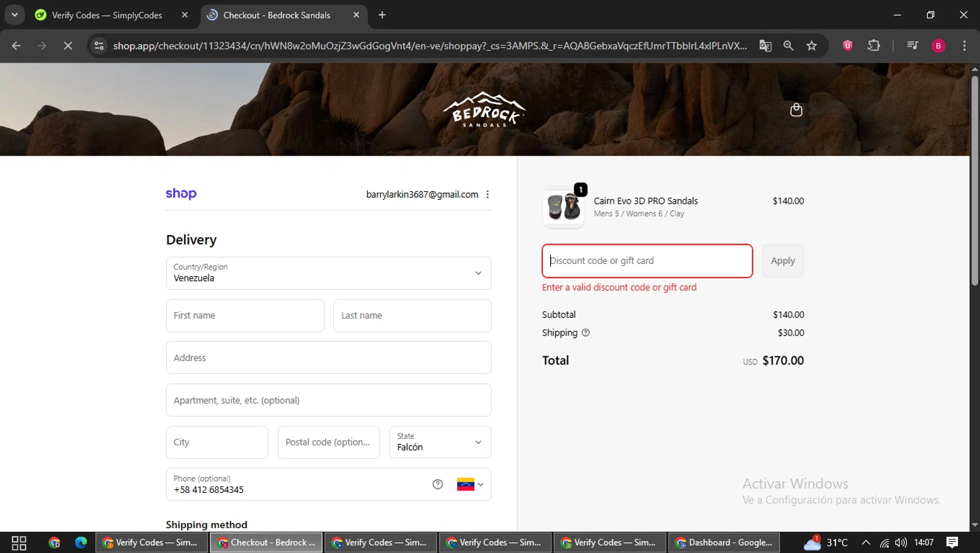Open the media control icon in toolbar
The width and height of the screenshot is (980, 553).
click(x=913, y=46)
